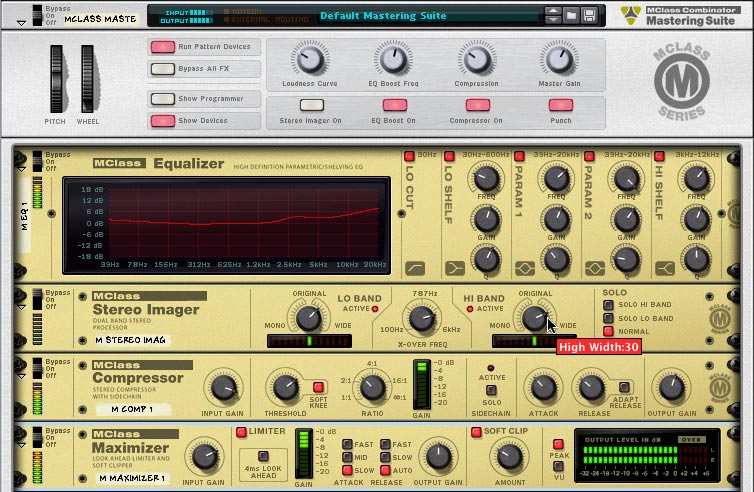Step patches with up/down arrow buttons

[553, 15]
